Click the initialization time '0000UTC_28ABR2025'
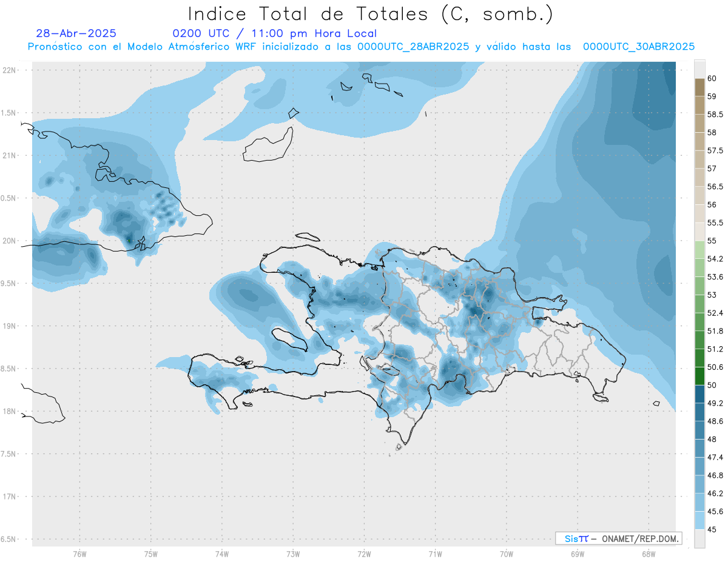Screen dimensions: 728x562 [x=413, y=46]
